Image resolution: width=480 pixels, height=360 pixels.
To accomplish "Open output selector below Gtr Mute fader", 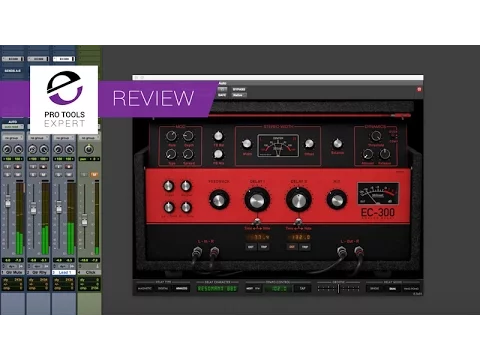I will 13,266.
